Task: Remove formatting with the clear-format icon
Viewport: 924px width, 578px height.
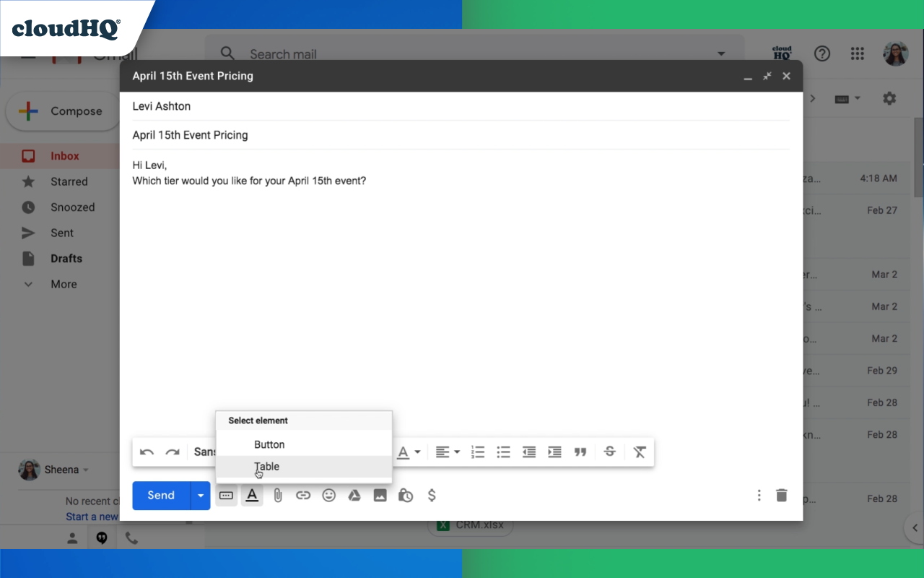Action: click(639, 452)
